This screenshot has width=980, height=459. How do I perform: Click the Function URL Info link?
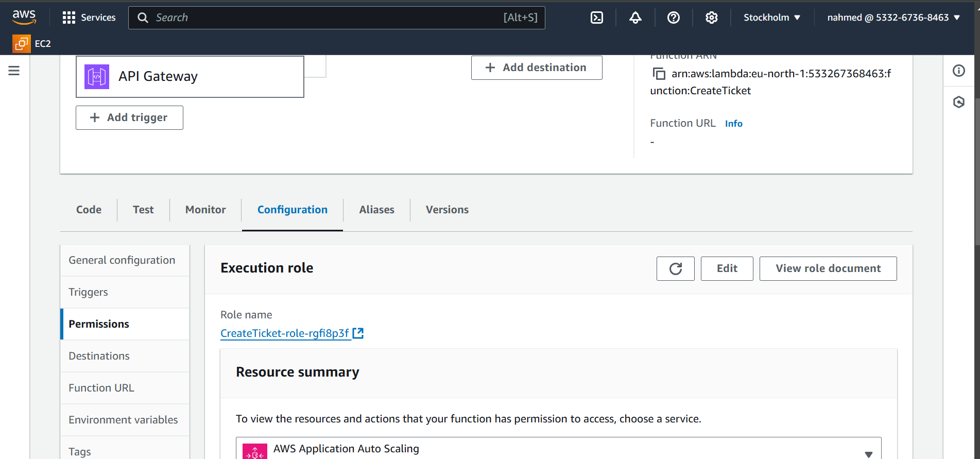point(733,124)
